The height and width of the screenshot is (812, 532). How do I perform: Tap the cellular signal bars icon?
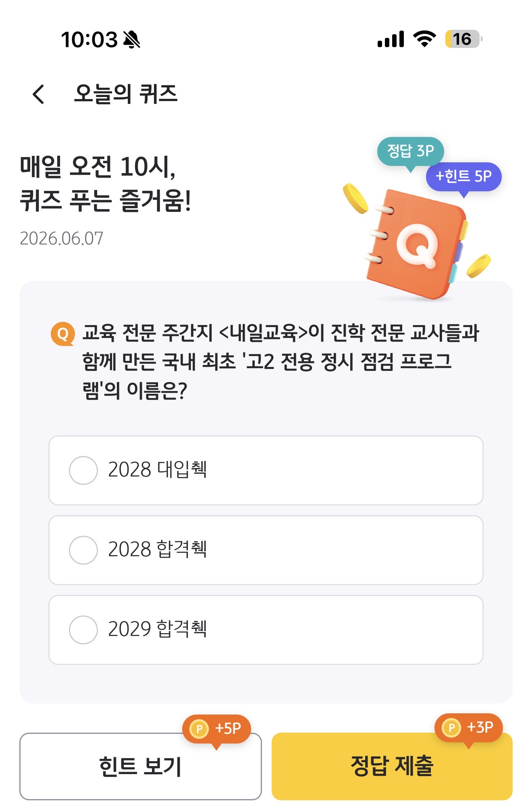pyautogui.click(x=391, y=39)
